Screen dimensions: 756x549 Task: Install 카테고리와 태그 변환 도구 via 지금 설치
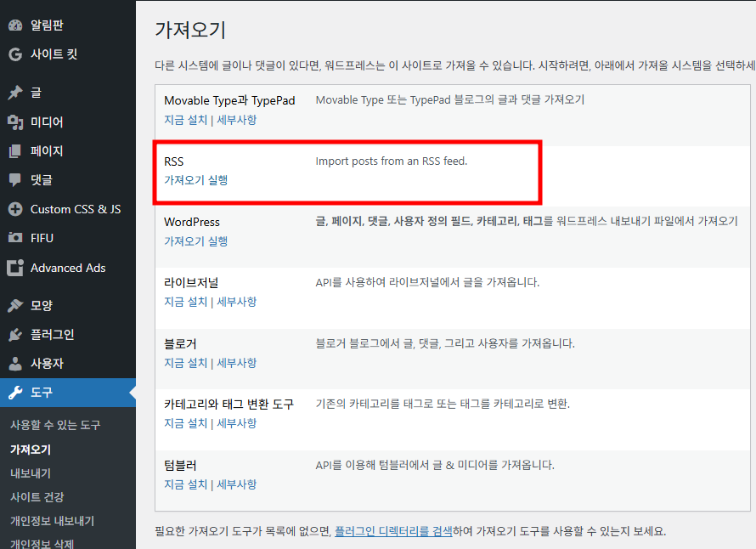tap(186, 423)
